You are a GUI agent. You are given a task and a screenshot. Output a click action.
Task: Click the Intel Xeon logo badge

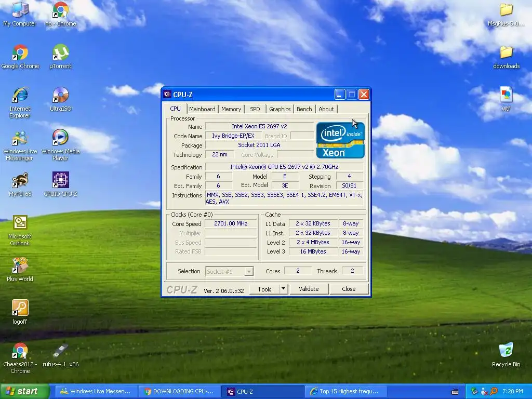(x=340, y=140)
